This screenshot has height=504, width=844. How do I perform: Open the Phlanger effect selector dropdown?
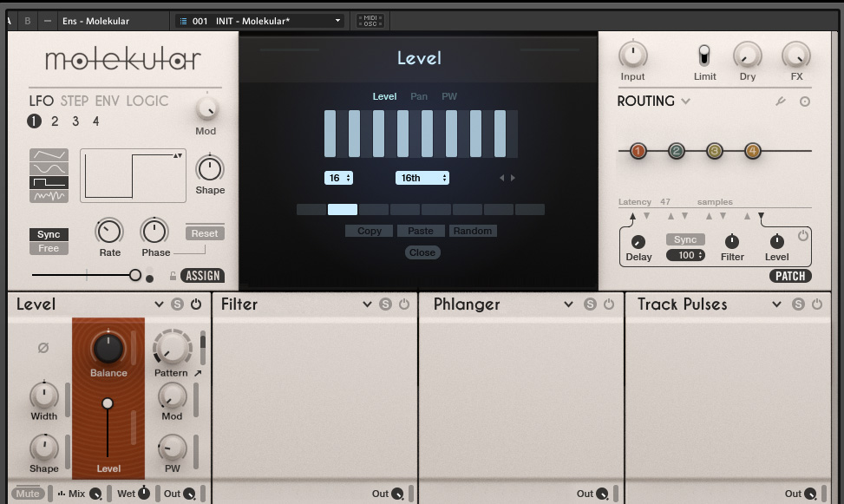pos(568,304)
